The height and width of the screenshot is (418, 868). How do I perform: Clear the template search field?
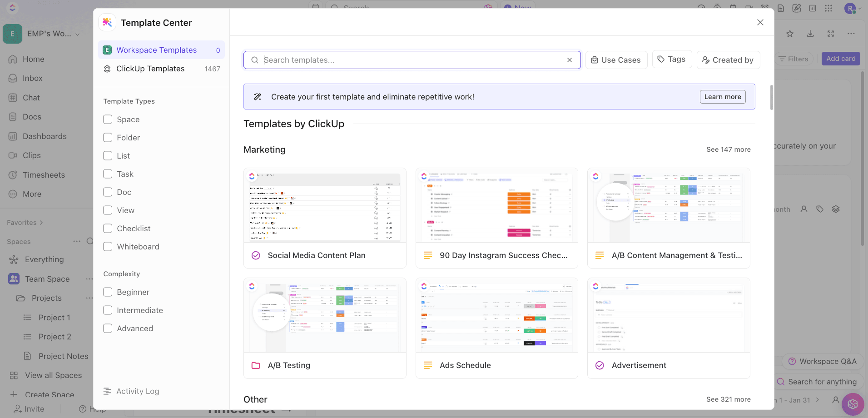click(x=569, y=60)
